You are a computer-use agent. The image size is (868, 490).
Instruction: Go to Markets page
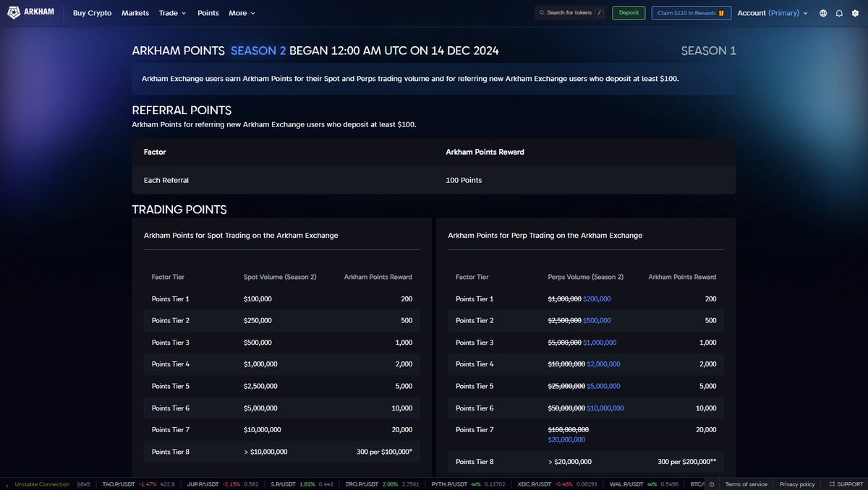(135, 13)
